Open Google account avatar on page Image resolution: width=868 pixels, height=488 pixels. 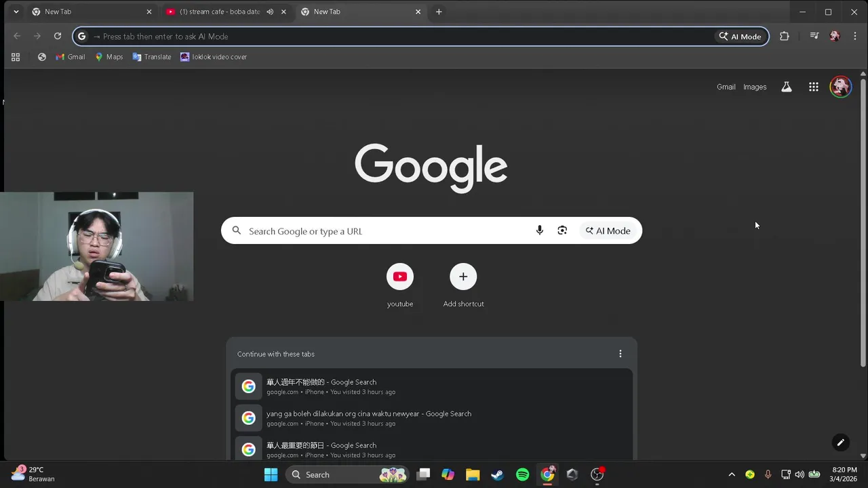[x=840, y=87]
